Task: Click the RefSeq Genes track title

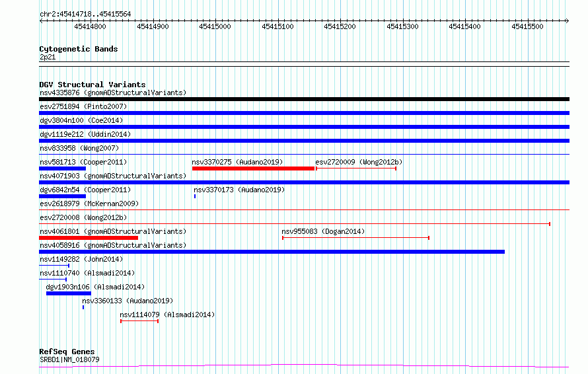Action: tap(67, 352)
